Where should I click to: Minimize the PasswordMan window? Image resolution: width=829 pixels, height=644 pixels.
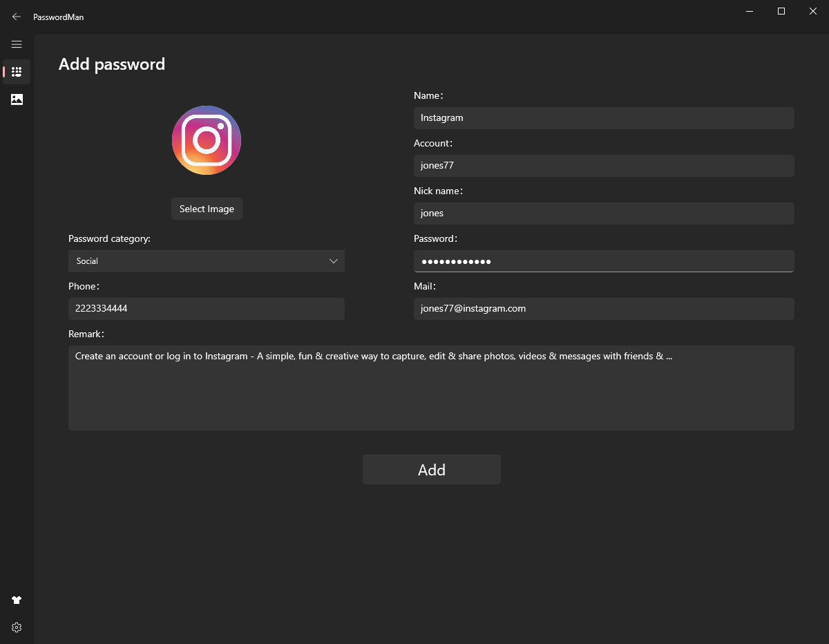(x=750, y=11)
